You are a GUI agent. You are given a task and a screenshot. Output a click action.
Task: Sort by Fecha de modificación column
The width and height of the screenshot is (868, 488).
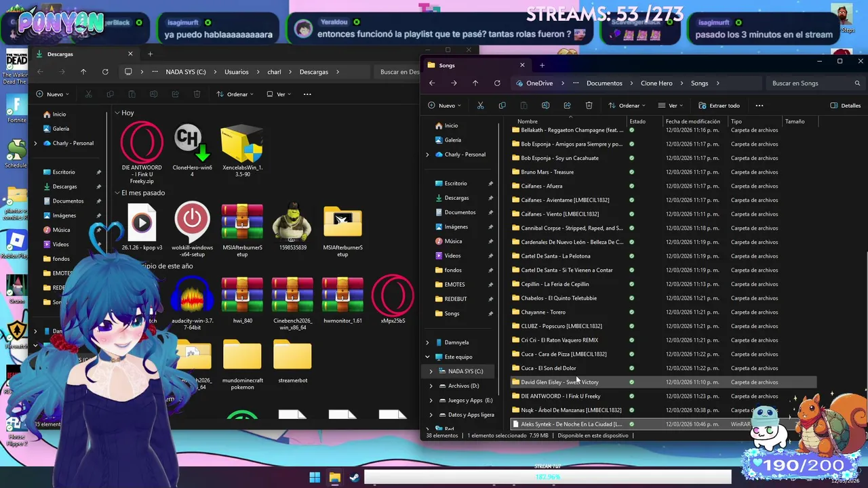[694, 121]
